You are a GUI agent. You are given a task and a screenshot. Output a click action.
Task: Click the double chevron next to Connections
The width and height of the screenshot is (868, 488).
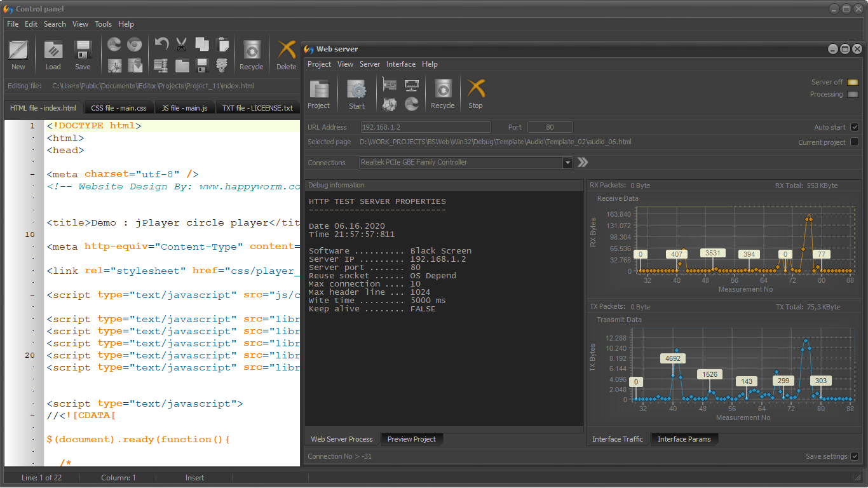pyautogui.click(x=583, y=163)
